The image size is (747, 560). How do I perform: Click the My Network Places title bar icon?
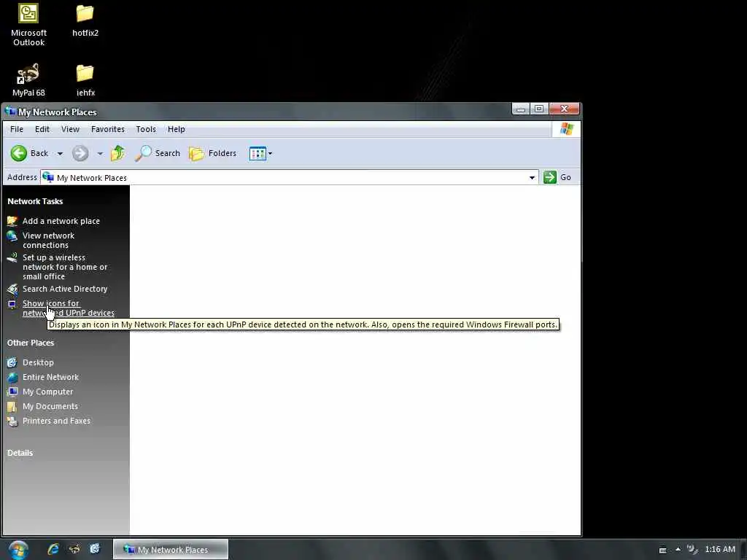click(x=10, y=112)
